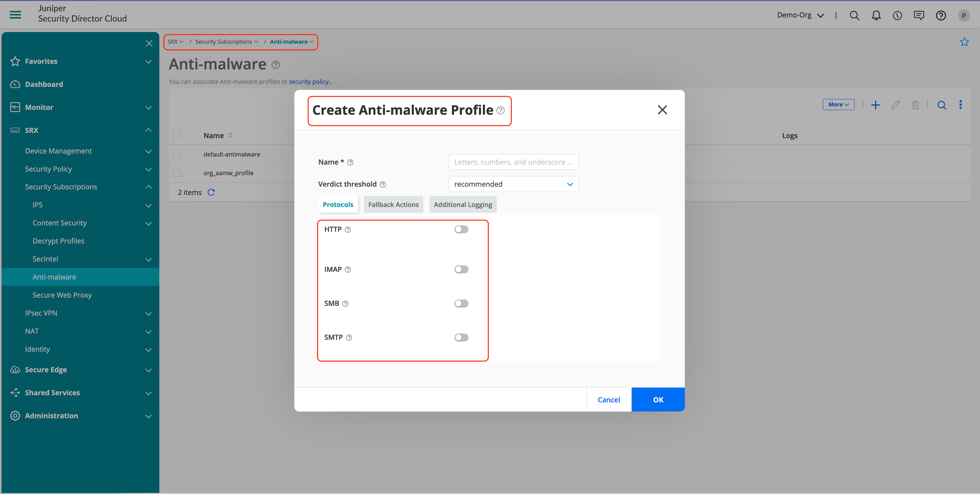The width and height of the screenshot is (980, 494).
Task: Click the Cancel button in dialog
Action: [x=608, y=400]
